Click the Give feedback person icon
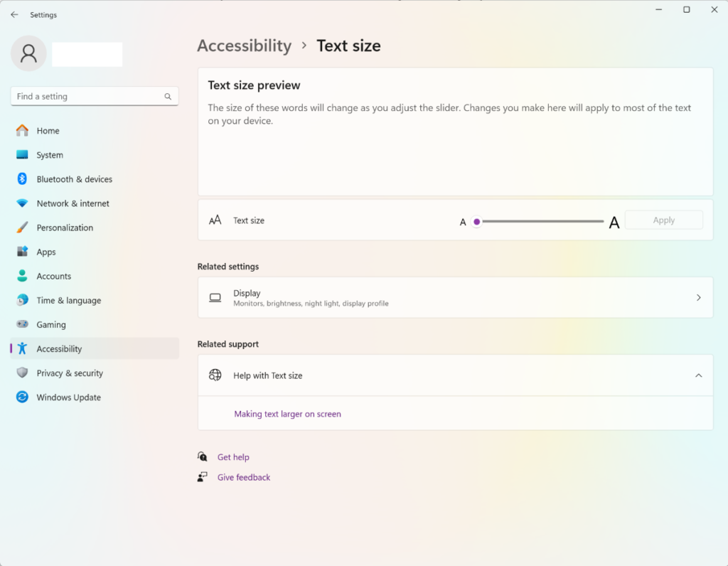The image size is (728, 566). pos(203,477)
